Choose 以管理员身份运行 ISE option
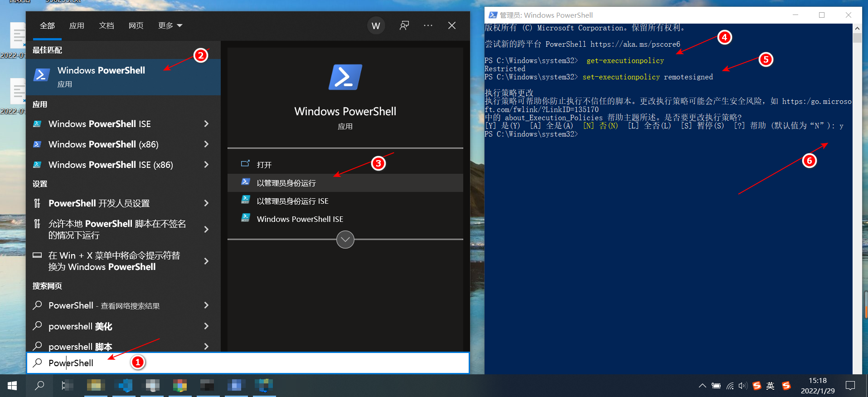This screenshot has height=397, width=868. 345,201
